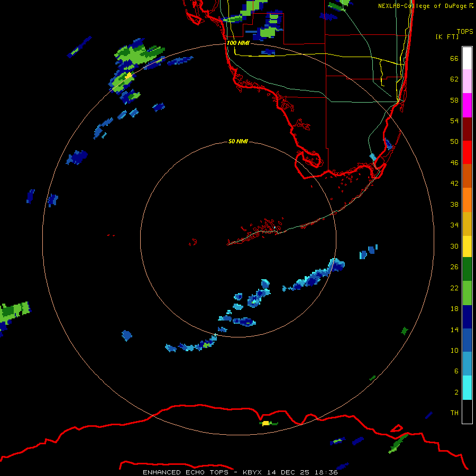Pick the dark orange 46 kft swatch
The width and height of the screenshot is (476, 476).
pyautogui.click(x=467, y=176)
